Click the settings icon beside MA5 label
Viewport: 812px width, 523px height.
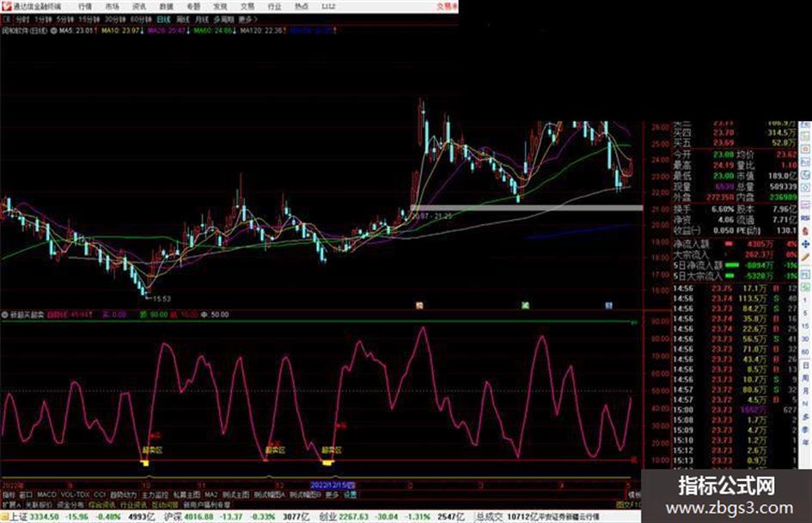point(53,31)
